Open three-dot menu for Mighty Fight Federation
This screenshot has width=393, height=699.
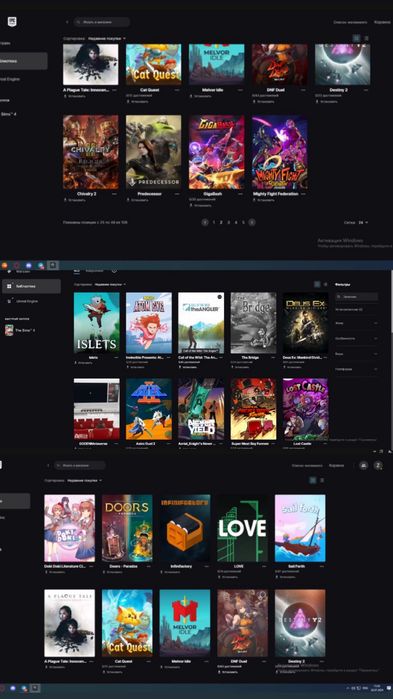click(x=303, y=194)
